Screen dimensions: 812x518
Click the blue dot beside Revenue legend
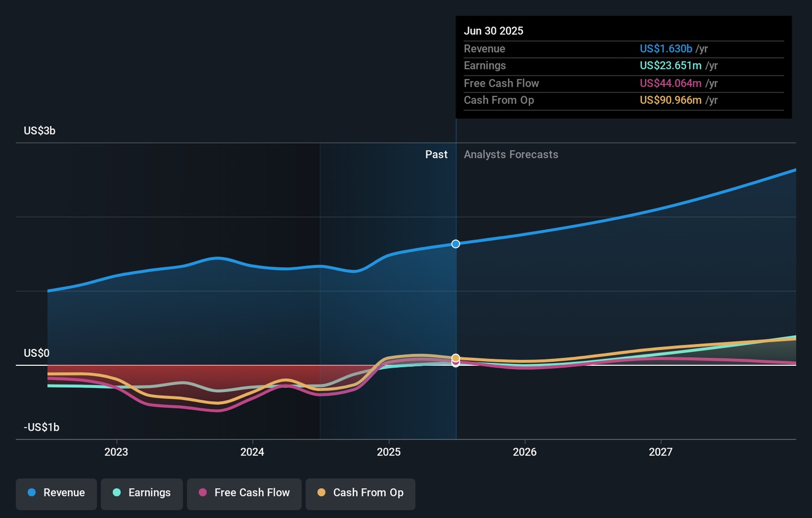tap(32, 493)
